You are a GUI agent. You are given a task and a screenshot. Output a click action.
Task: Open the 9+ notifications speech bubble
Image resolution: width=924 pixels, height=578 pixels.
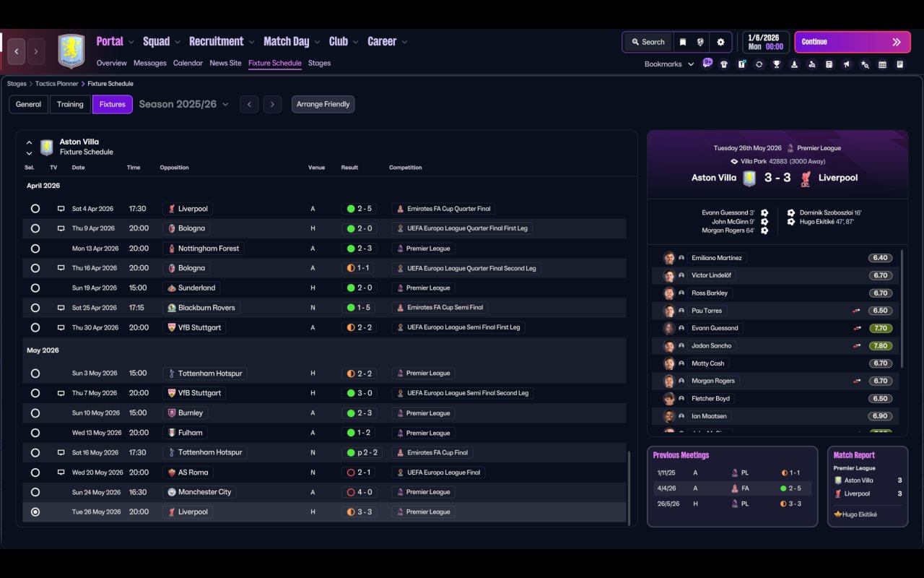click(707, 63)
